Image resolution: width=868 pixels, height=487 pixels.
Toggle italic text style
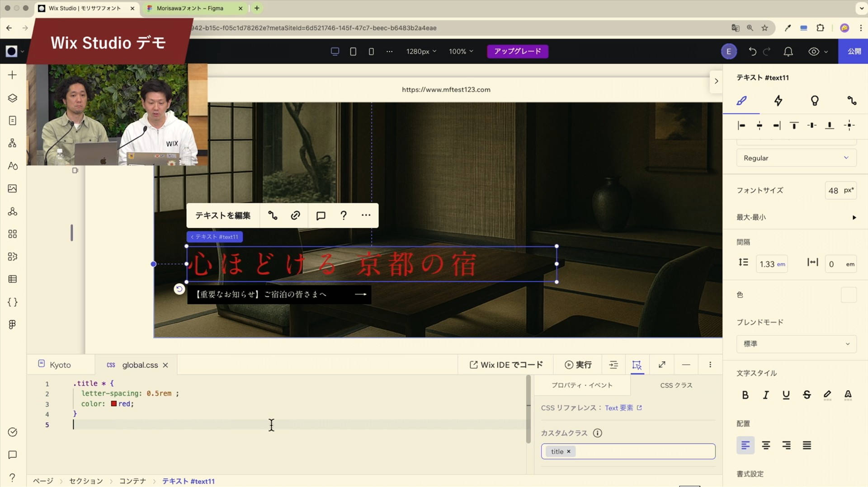[x=766, y=395]
